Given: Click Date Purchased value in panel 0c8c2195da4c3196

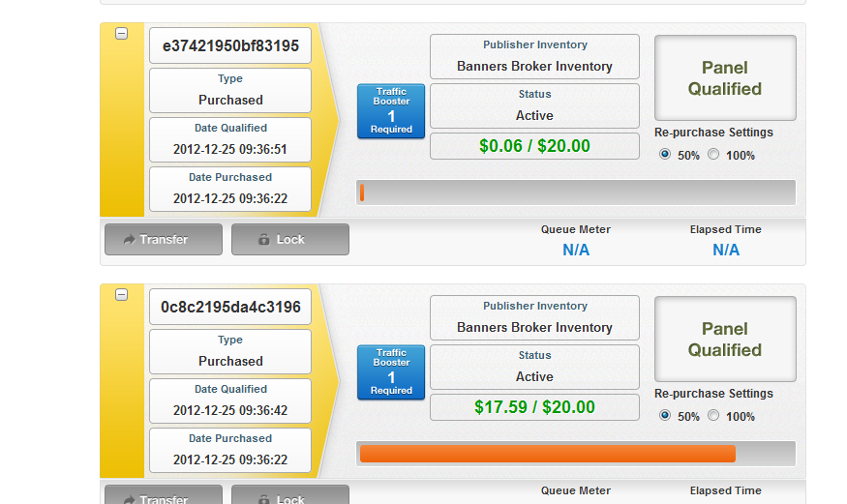Looking at the screenshot, I should (x=230, y=460).
